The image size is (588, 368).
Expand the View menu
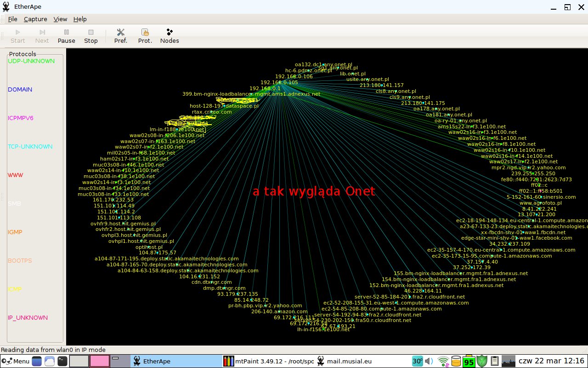tap(60, 19)
